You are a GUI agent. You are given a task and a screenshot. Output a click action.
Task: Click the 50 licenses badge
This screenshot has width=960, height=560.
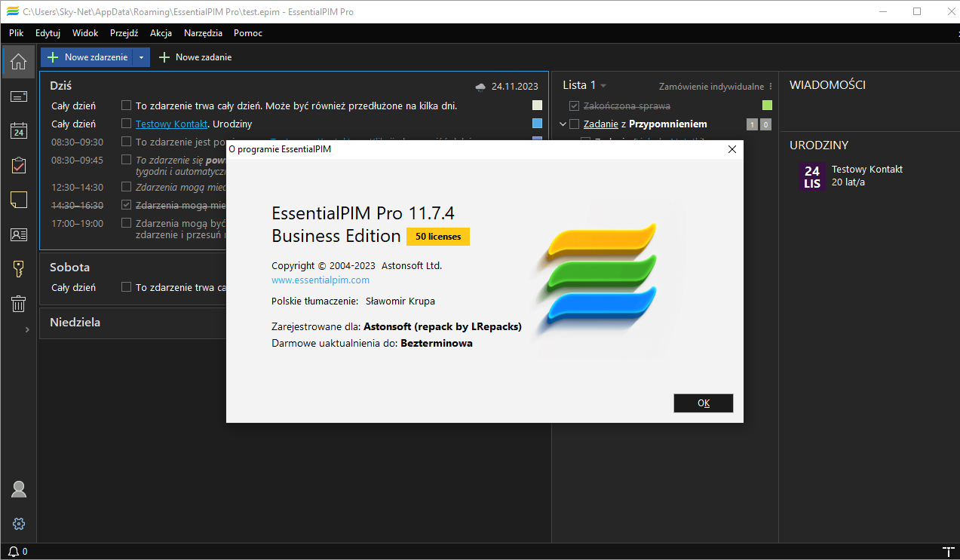tap(438, 237)
